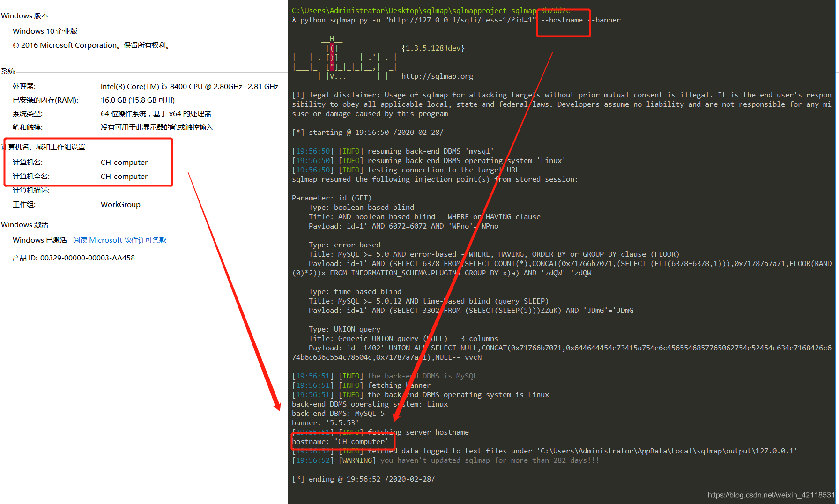Screen dimensions: 839x504
Task: Click the http://sqlmap.org URL in terminal
Action: point(437,76)
